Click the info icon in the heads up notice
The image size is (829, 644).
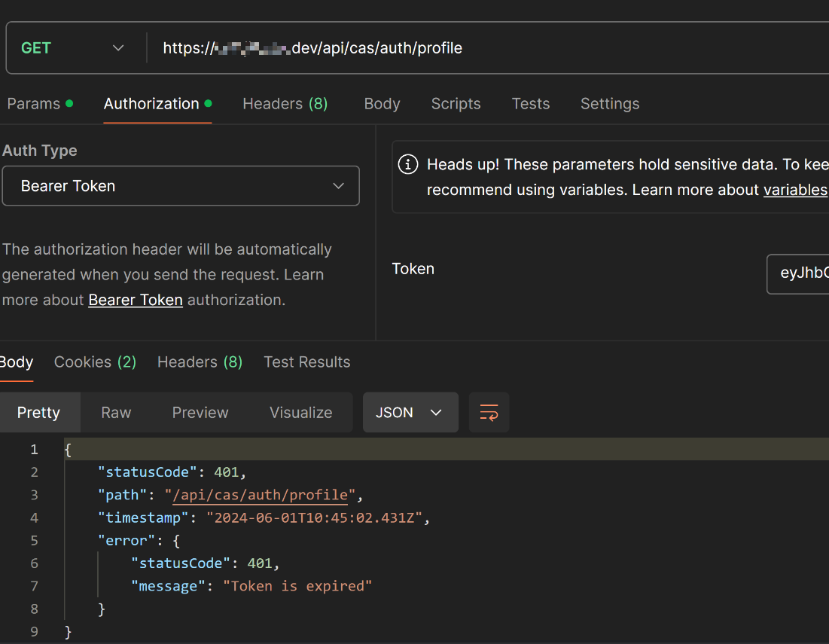(x=407, y=164)
